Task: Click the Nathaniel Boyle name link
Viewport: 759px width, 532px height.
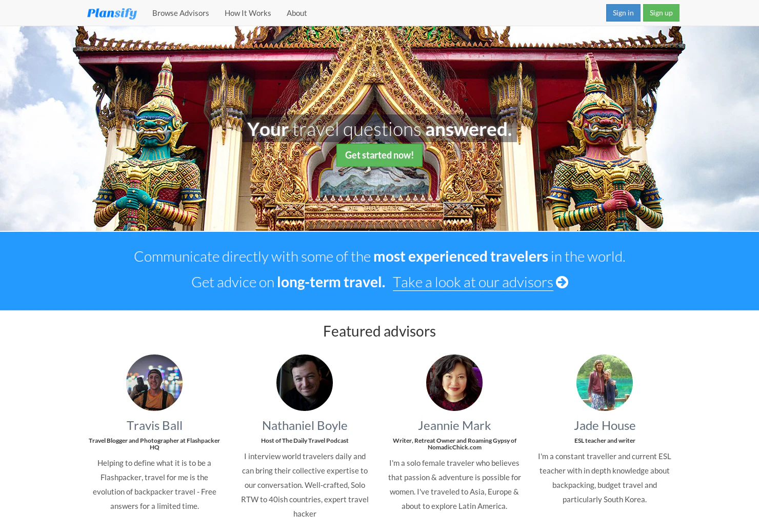Action: (305, 425)
